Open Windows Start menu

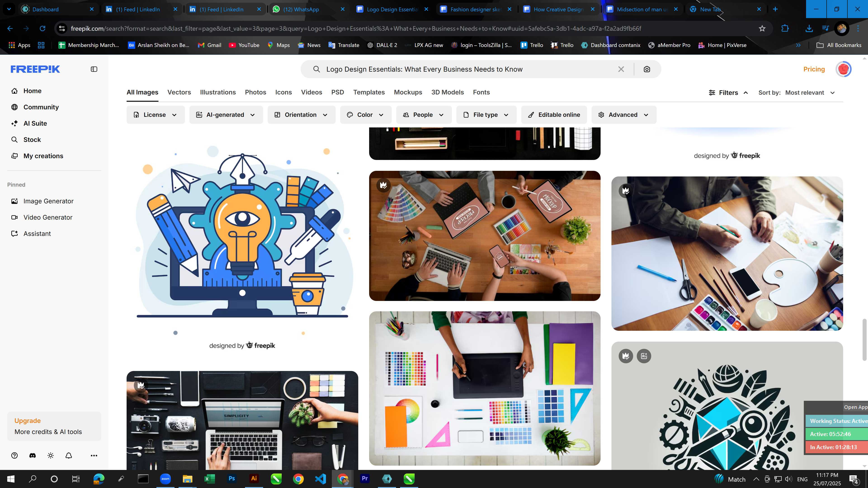tap(11, 479)
